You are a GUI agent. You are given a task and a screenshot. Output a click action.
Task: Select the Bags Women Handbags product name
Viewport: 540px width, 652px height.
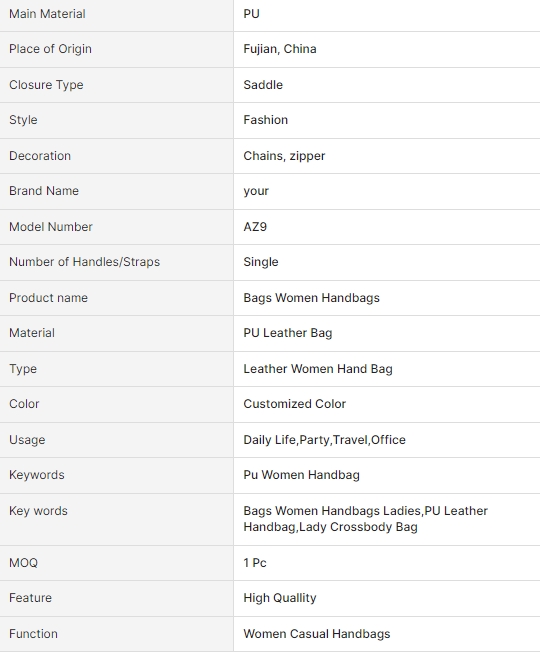[x=311, y=298]
